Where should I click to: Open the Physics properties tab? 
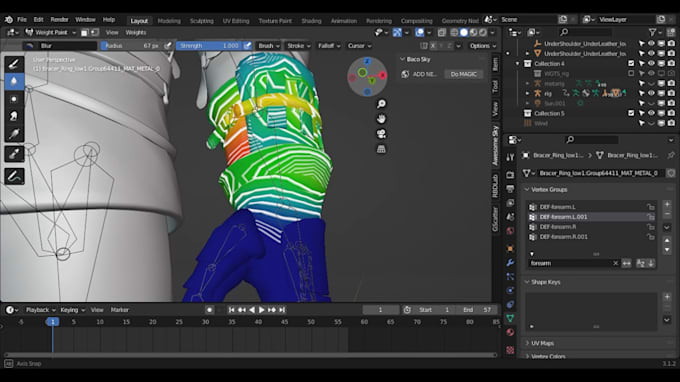coord(510,291)
